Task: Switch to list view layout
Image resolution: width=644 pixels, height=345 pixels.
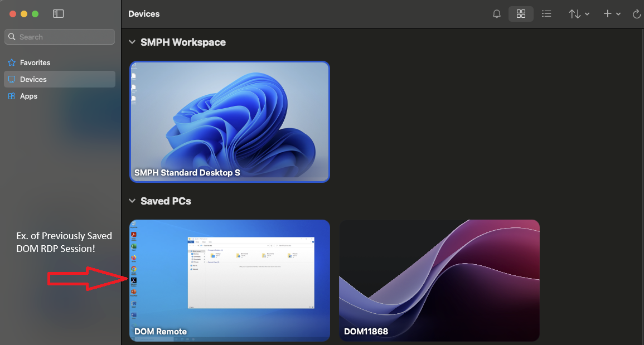Action: tap(546, 14)
